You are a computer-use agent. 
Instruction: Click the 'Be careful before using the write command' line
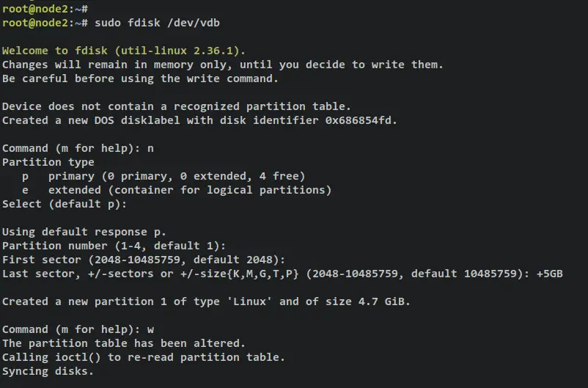point(140,78)
